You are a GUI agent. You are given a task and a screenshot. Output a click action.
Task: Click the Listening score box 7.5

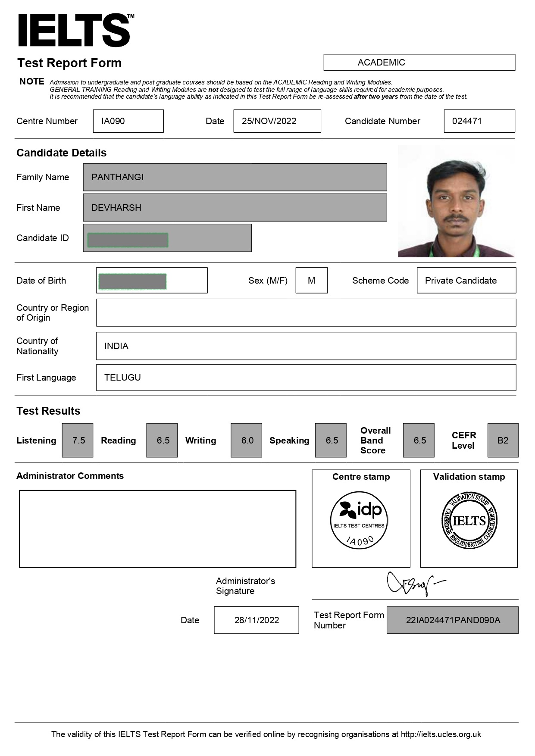78,440
